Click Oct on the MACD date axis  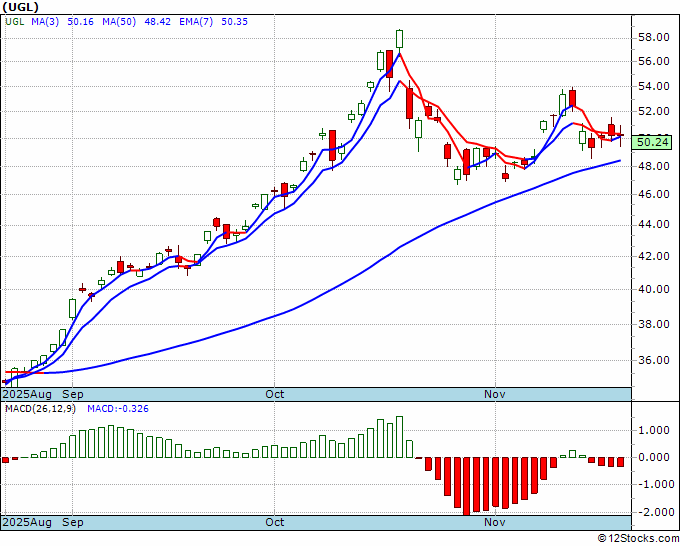point(275,522)
